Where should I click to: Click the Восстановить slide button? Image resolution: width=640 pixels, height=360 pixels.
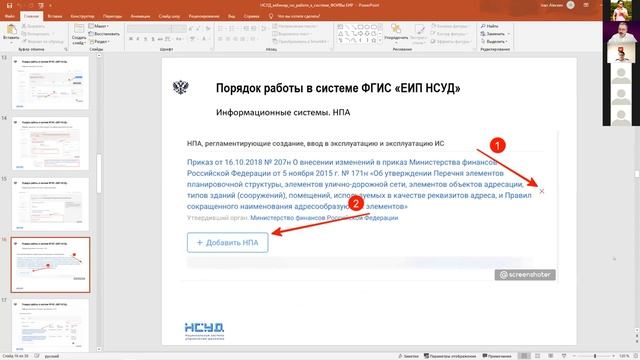(x=104, y=34)
